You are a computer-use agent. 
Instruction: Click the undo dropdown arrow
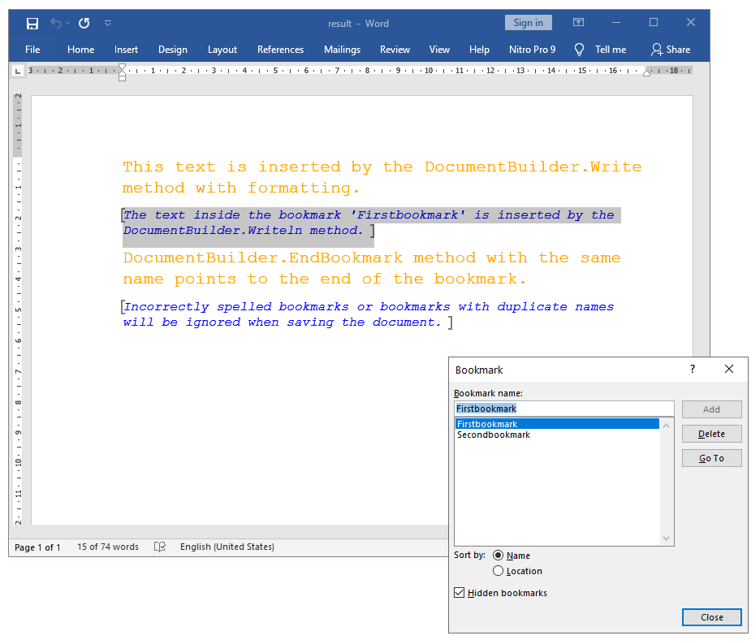(68, 23)
